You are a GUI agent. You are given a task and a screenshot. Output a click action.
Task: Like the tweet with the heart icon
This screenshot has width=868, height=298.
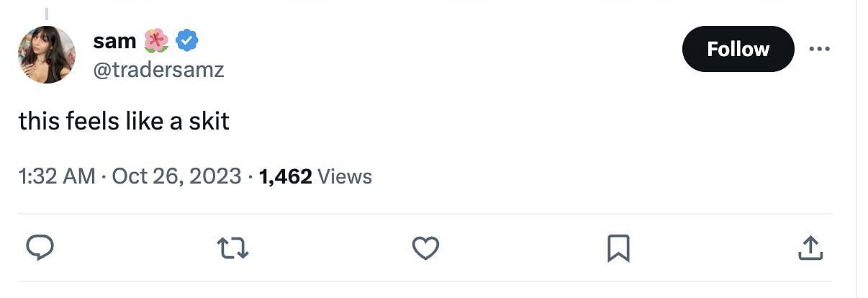click(x=425, y=249)
